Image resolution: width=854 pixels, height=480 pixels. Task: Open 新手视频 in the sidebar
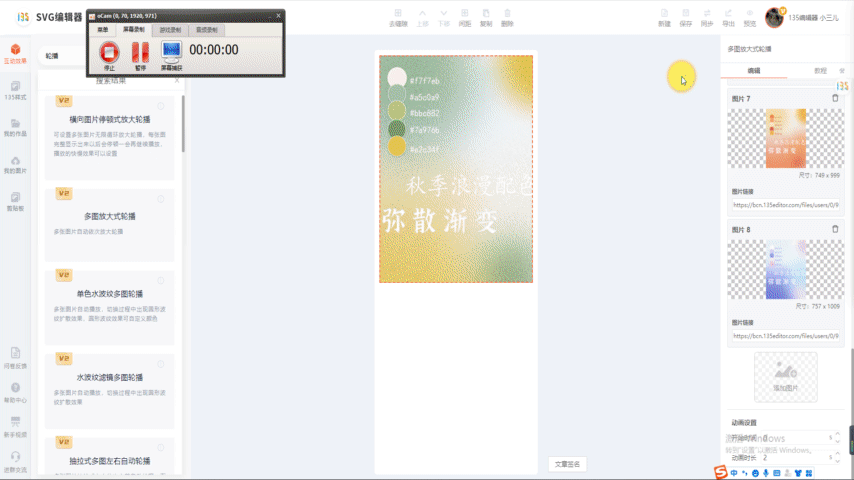pos(15,428)
